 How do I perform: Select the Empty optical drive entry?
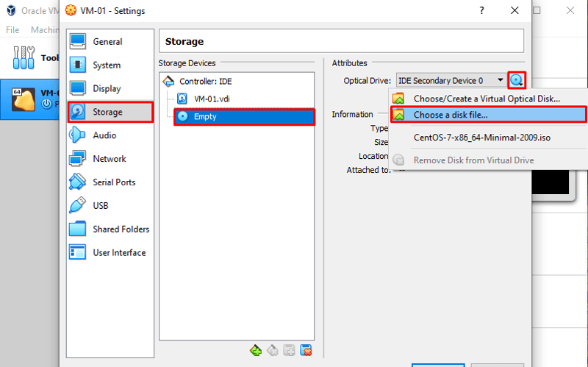coord(244,117)
